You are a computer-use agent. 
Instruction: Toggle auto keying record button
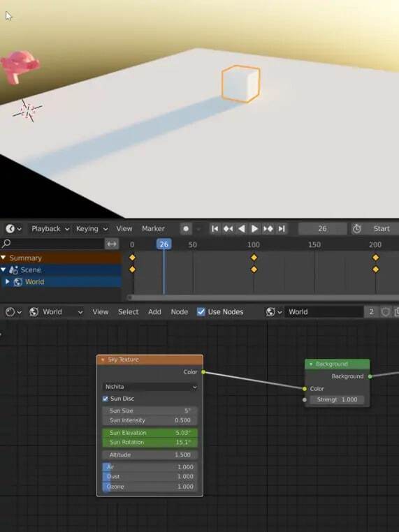click(x=186, y=229)
